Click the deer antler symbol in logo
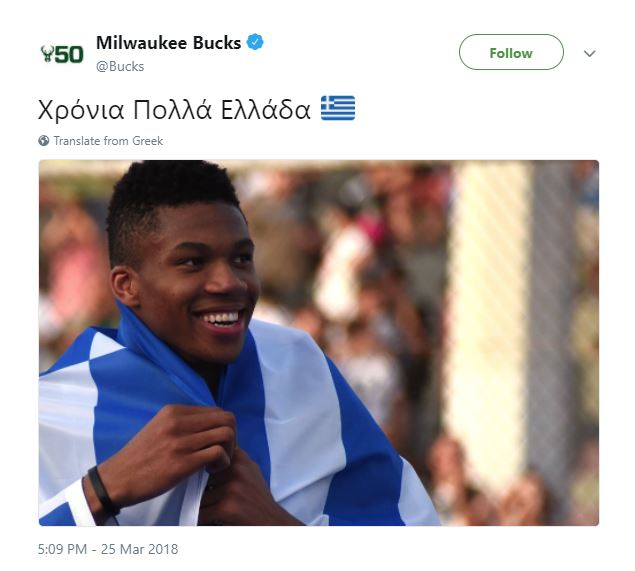Viewport: 635px width, 571px height. (47, 53)
